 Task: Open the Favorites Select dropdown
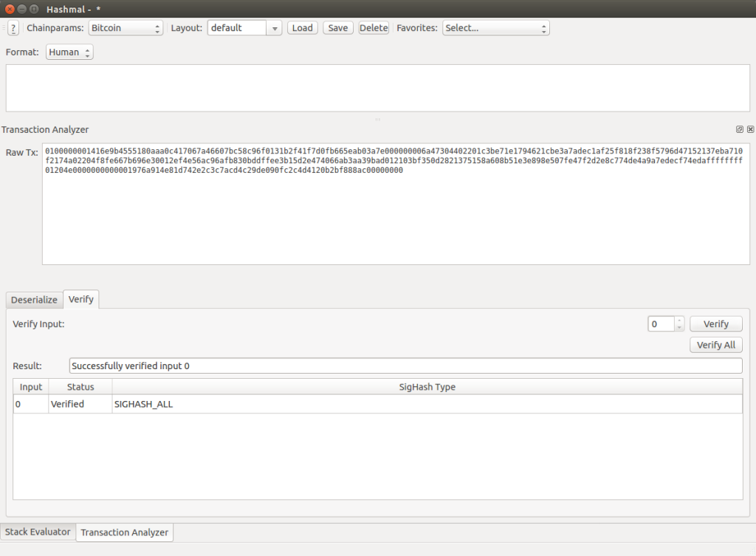click(x=495, y=28)
